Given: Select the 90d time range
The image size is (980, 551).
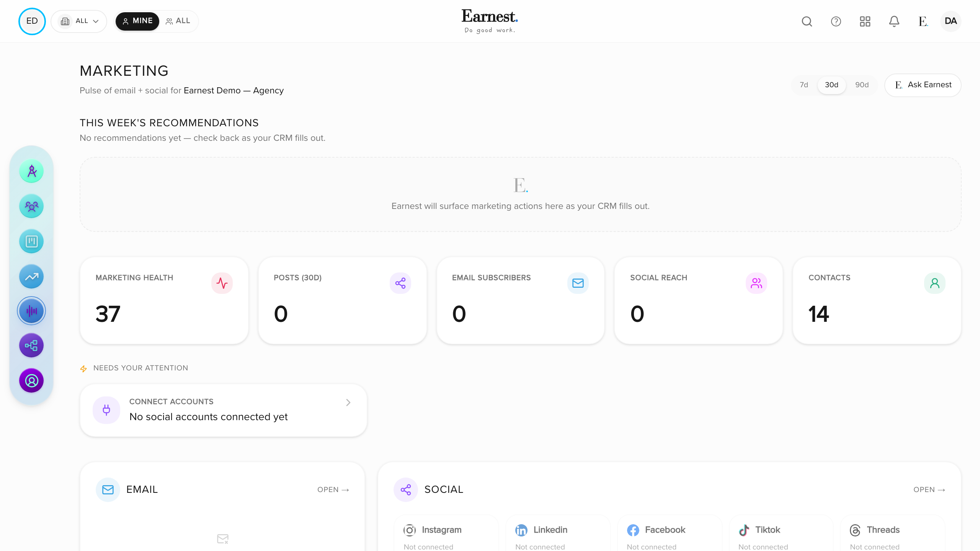Looking at the screenshot, I should (x=862, y=85).
